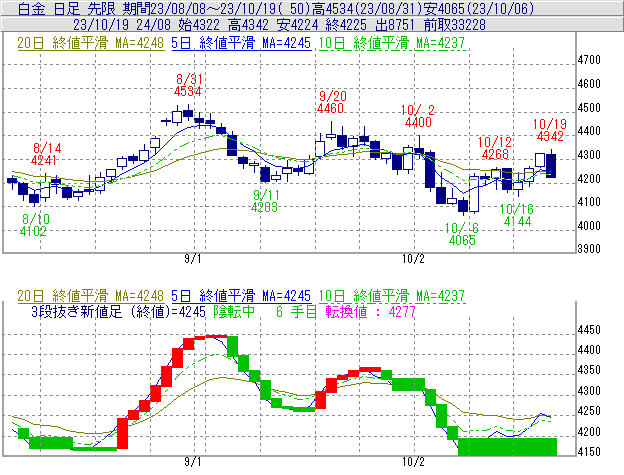Click the 20日 終値平滑 MA=4248 legend in the upper chart
This screenshot has width=624, height=475.
(x=90, y=43)
